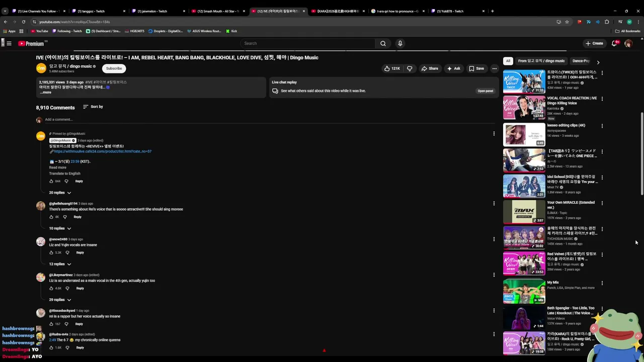Image resolution: width=644 pixels, height=362 pixels.
Task: Switch to the jaiwmelon - Twitch tab
Action: 157,11
